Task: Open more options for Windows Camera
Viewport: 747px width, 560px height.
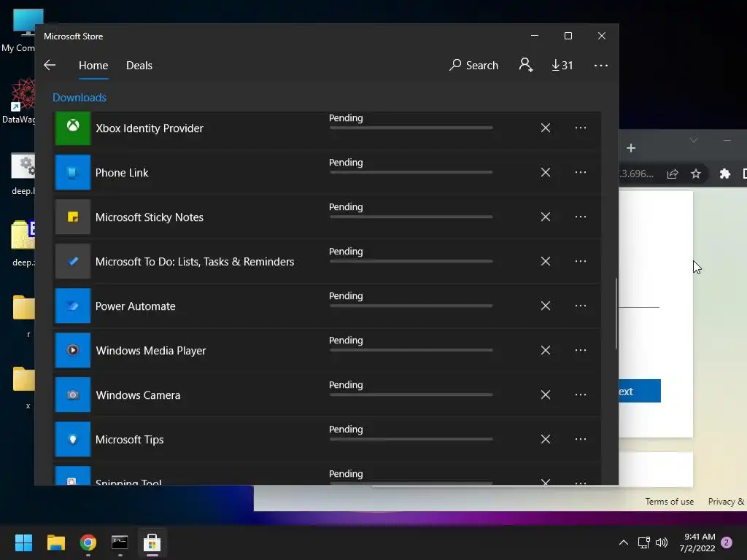Action: [x=580, y=394]
